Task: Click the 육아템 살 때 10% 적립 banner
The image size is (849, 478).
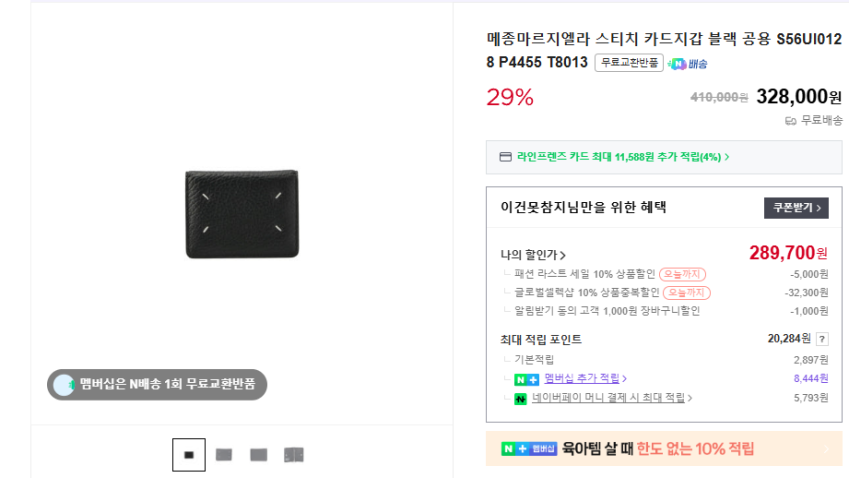Action: [664, 449]
